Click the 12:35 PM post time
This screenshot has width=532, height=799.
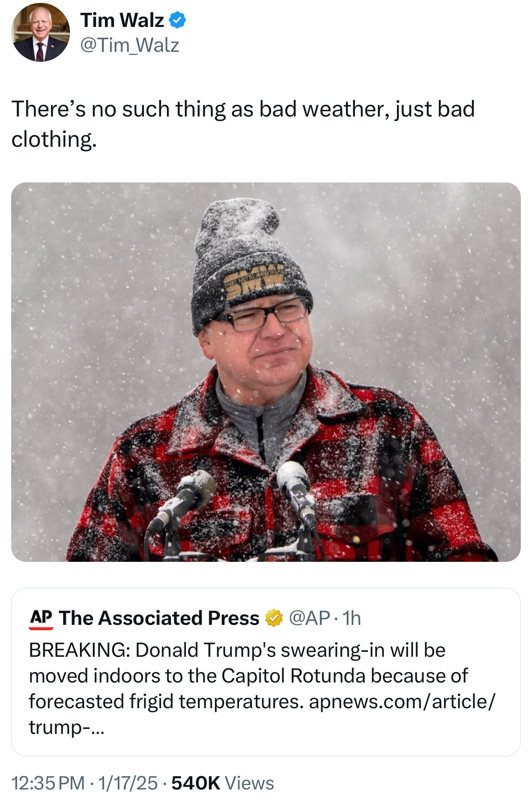pyautogui.click(x=48, y=783)
